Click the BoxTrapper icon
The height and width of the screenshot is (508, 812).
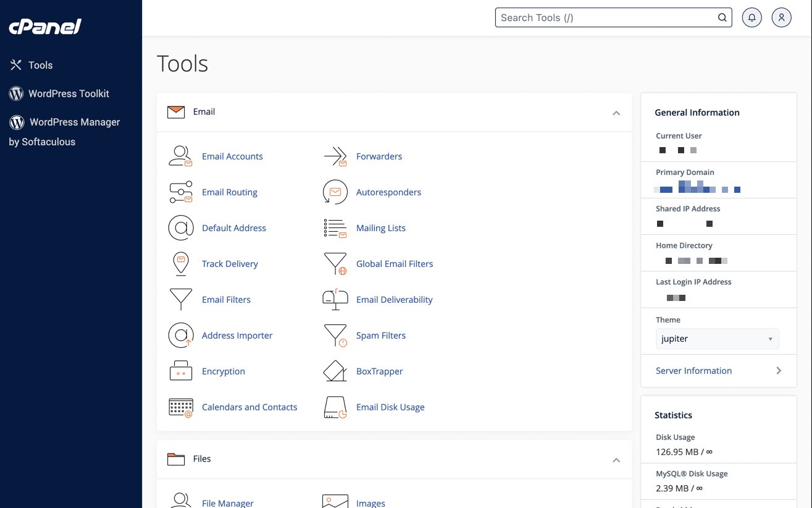pyautogui.click(x=335, y=371)
